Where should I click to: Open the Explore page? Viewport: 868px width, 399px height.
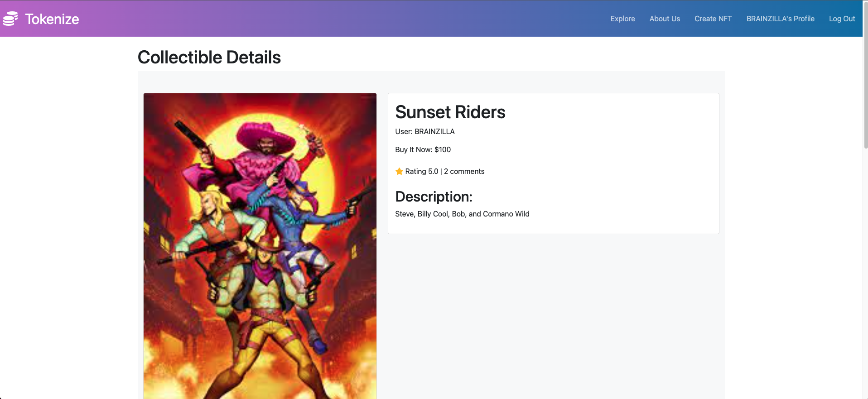click(622, 19)
